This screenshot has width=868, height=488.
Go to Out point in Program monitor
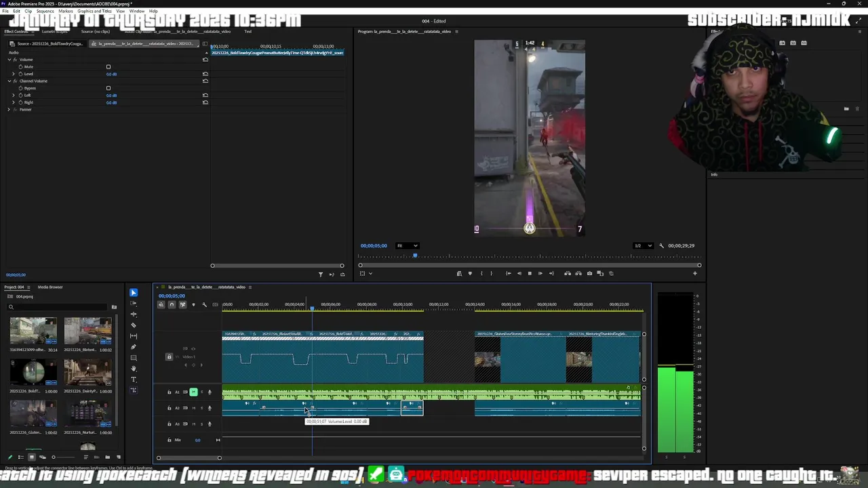[551, 273]
